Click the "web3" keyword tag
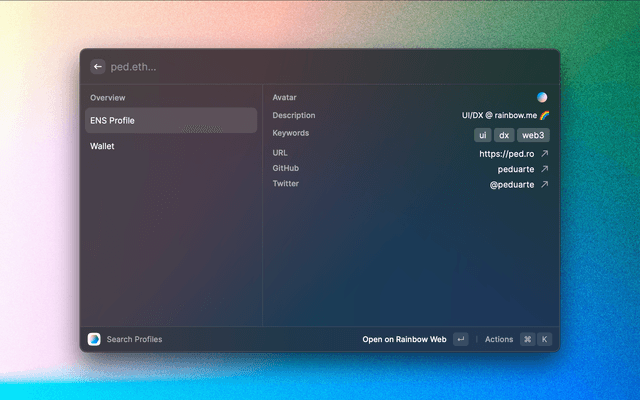Image resolution: width=640 pixels, height=400 pixels. pyautogui.click(x=533, y=135)
